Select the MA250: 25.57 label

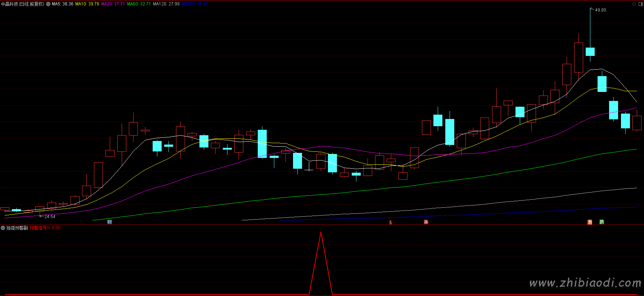point(195,4)
